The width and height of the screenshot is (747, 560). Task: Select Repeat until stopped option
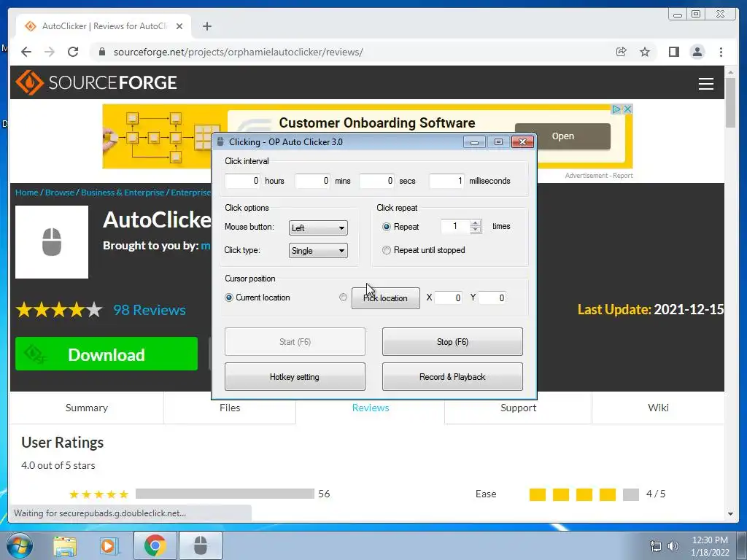click(x=387, y=250)
